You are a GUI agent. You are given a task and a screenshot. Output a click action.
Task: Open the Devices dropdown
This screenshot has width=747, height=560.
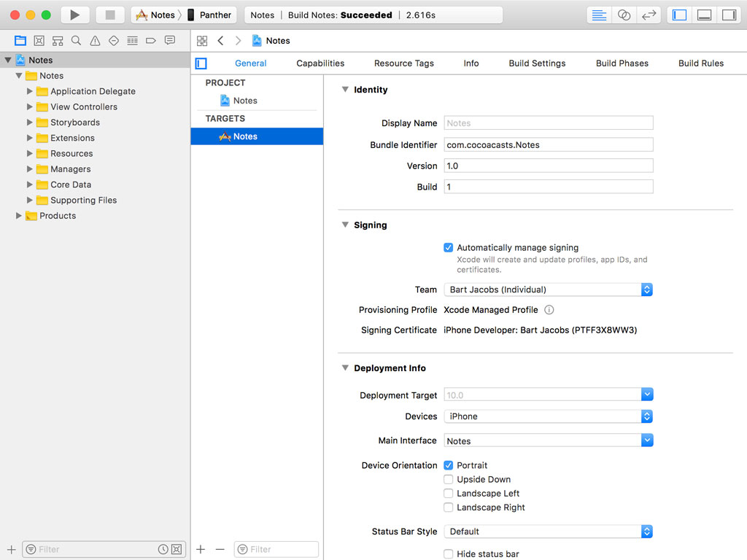click(549, 416)
